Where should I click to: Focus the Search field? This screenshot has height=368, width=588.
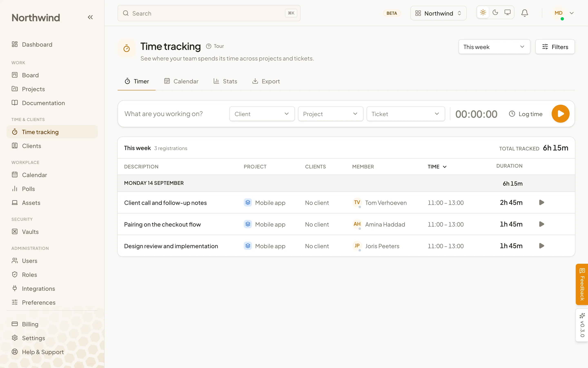[x=209, y=13]
